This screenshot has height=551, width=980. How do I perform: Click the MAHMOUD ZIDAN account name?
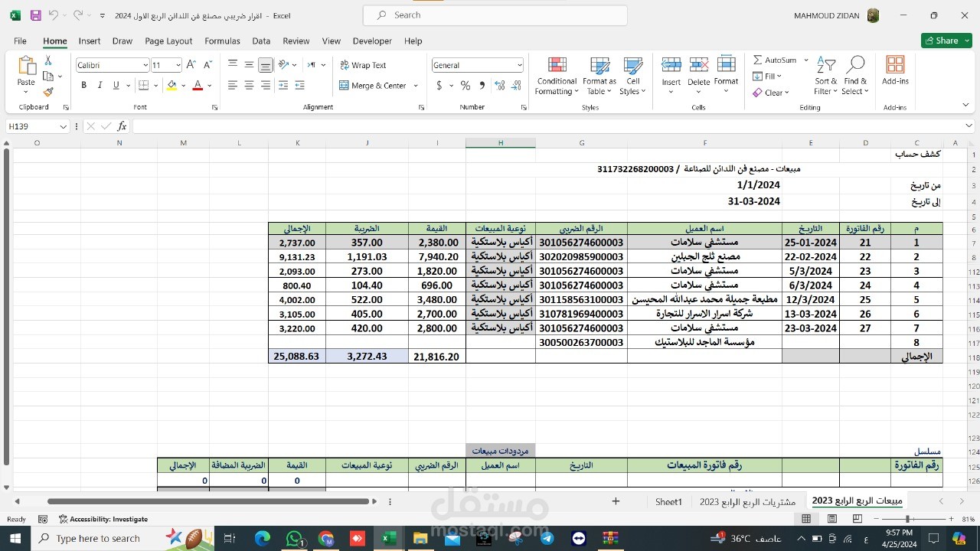[826, 15]
